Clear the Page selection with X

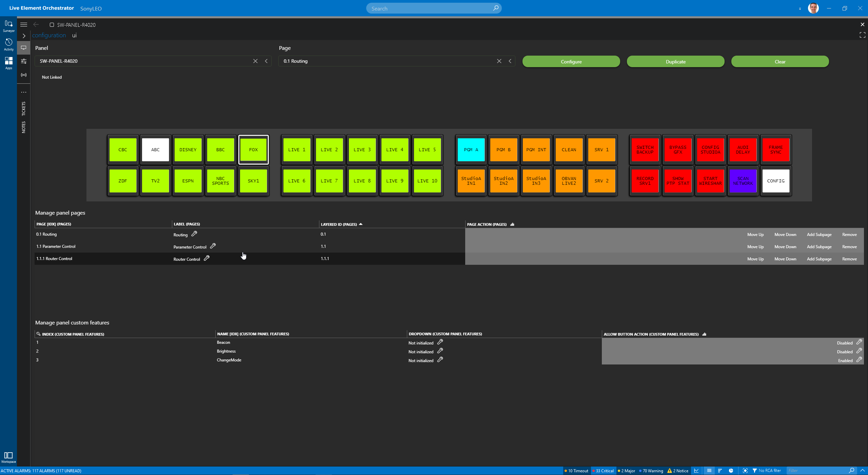(499, 61)
